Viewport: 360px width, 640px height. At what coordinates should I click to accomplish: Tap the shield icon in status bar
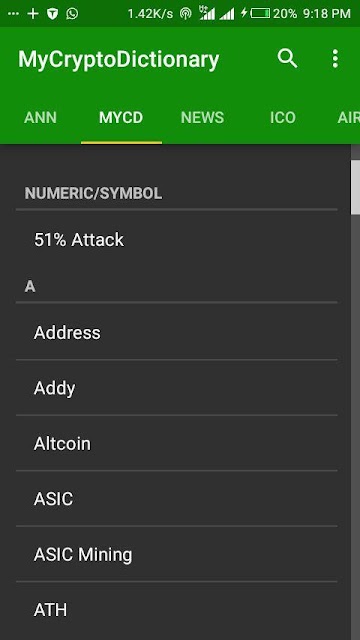52,13
